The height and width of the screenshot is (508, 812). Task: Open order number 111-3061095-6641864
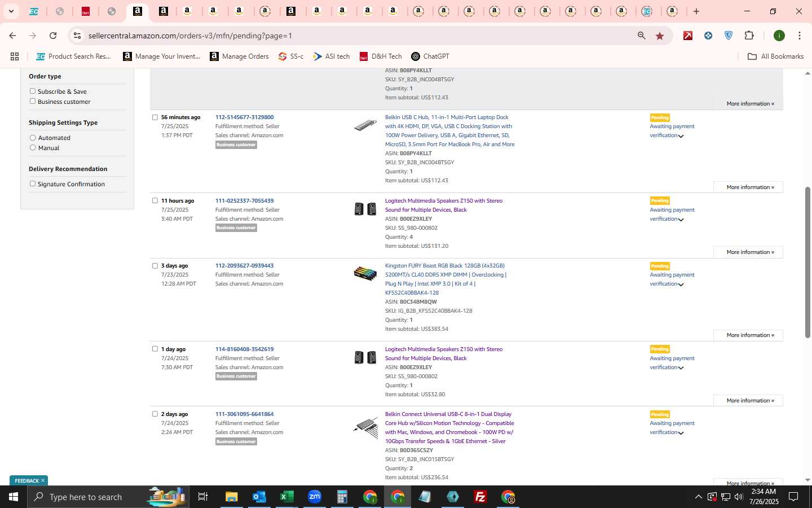click(244, 414)
